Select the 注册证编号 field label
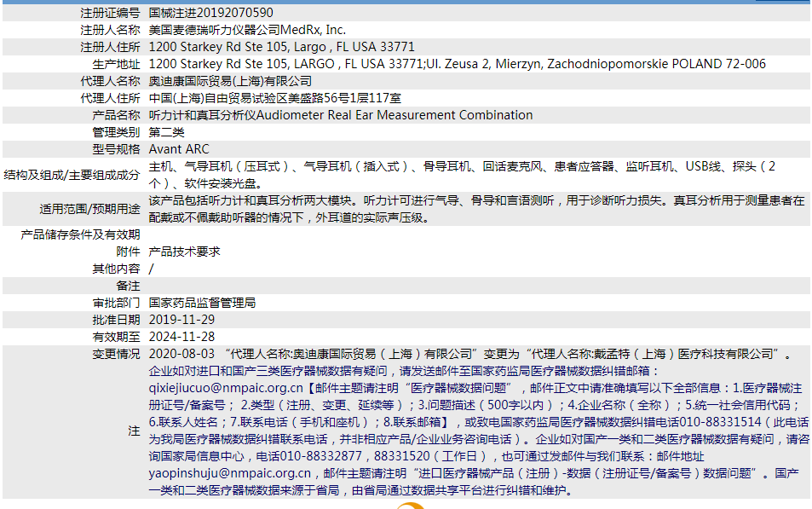This screenshot has width=812, height=509. coord(110,13)
